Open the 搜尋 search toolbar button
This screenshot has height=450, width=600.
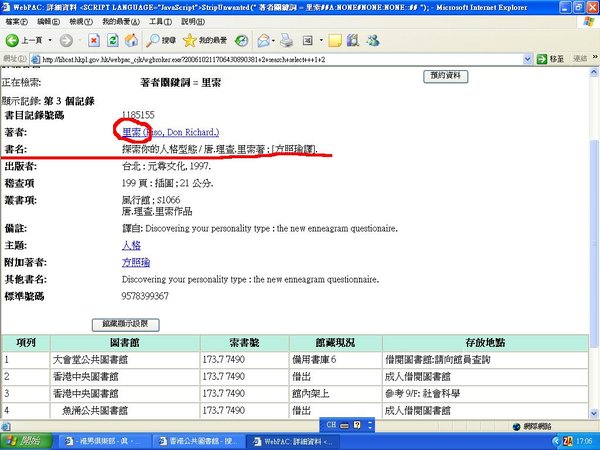tap(161, 41)
